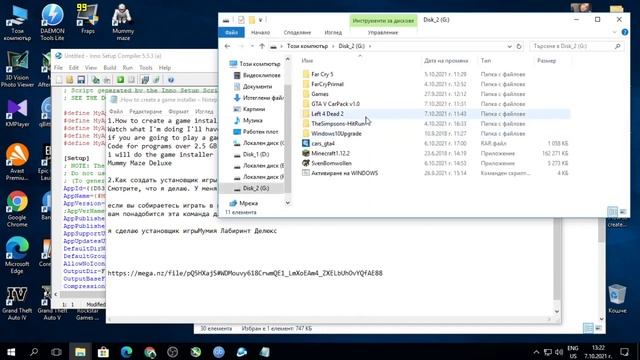Open the Tools menu in Inno Setup
Image resolution: width=640 pixels, height=360 pixels.
coord(146,67)
